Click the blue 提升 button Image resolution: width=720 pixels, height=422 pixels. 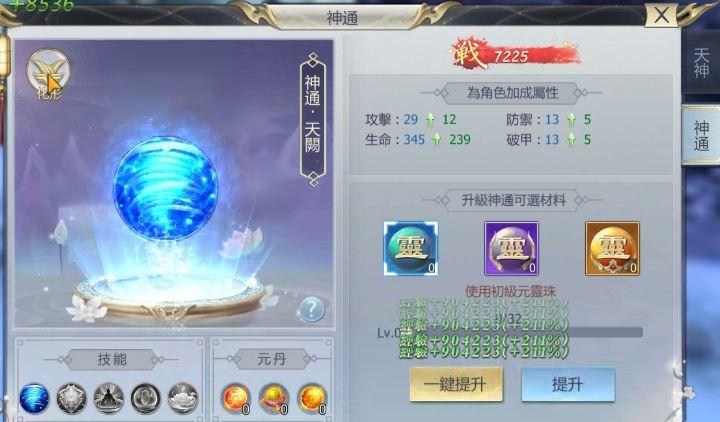tap(568, 384)
